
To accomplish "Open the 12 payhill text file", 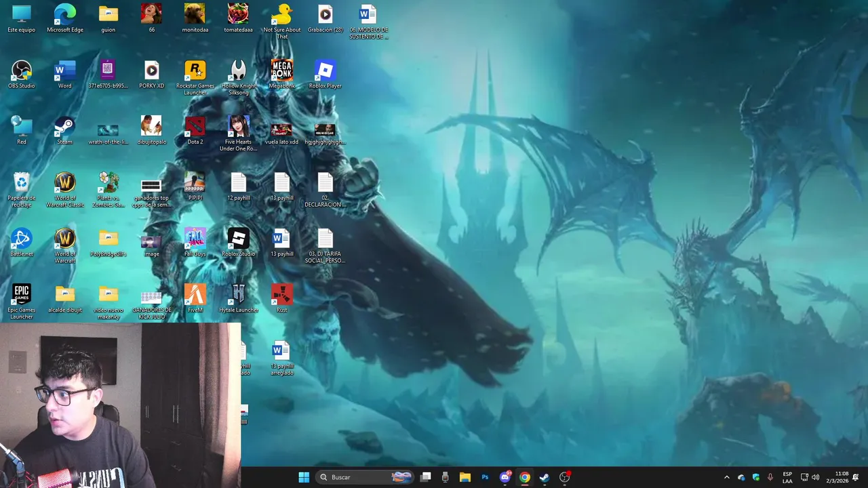I will click(x=238, y=186).
